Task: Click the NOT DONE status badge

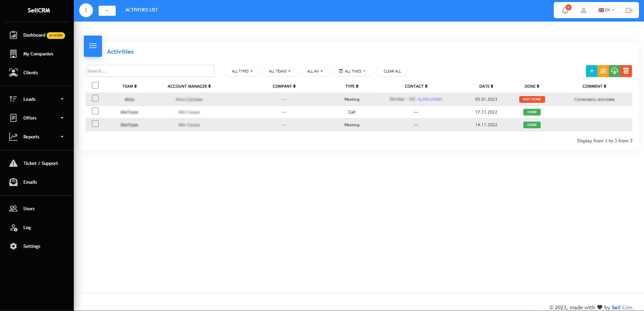Action: coord(532,99)
